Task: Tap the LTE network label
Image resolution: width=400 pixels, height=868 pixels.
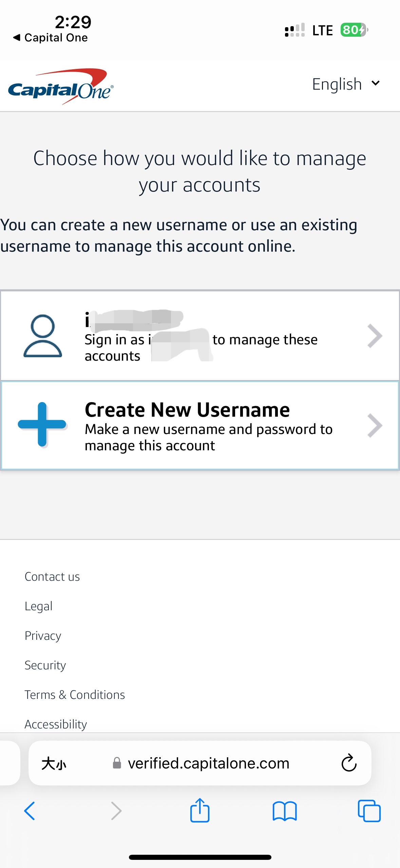Action: (322, 30)
